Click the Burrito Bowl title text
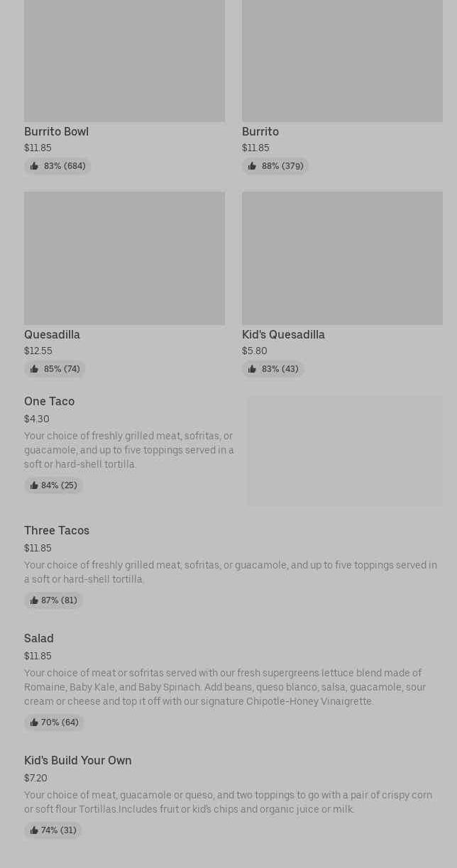This screenshot has height=868, width=457. click(56, 131)
